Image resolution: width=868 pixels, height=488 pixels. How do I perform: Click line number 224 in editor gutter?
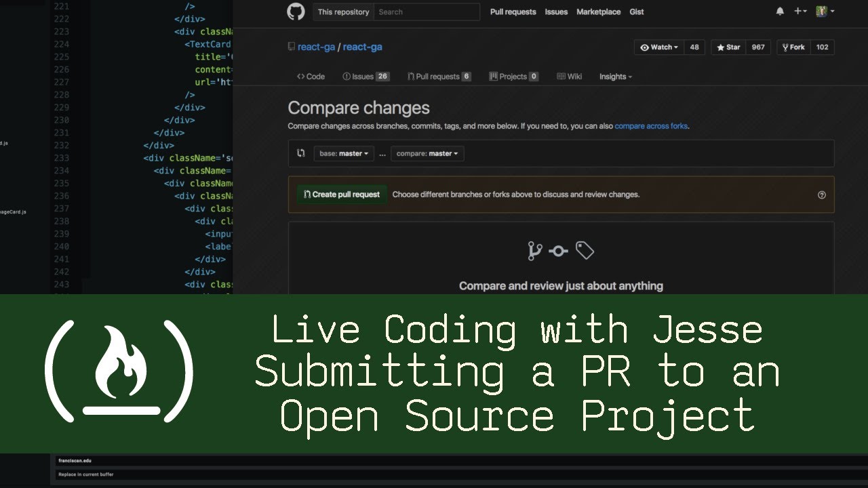(61, 44)
